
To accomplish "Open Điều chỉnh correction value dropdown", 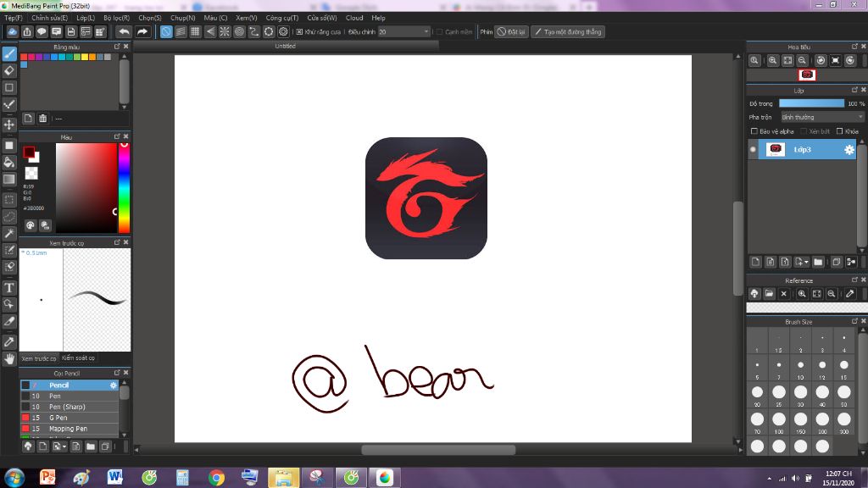I will [x=403, y=32].
